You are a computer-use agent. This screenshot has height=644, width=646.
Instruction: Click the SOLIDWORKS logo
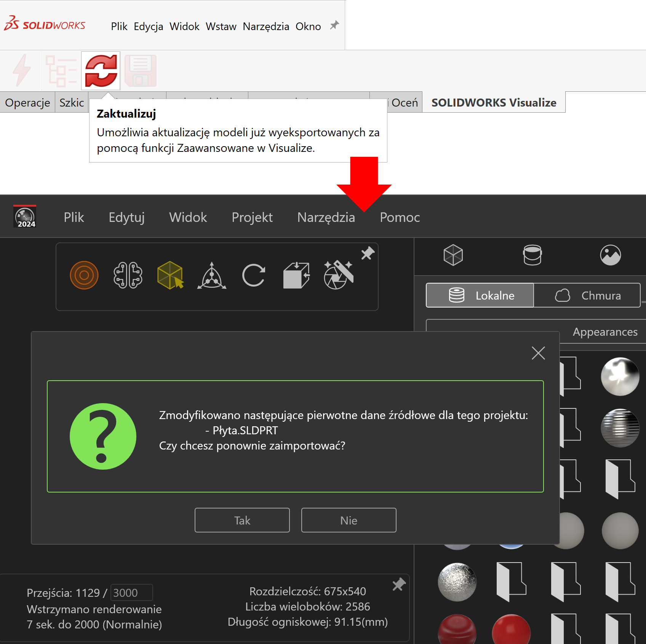point(45,24)
